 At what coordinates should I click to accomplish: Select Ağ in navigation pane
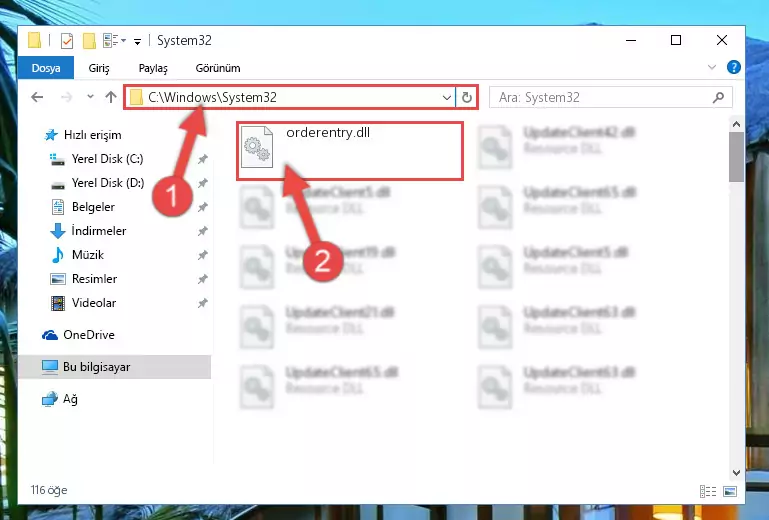[x=70, y=399]
